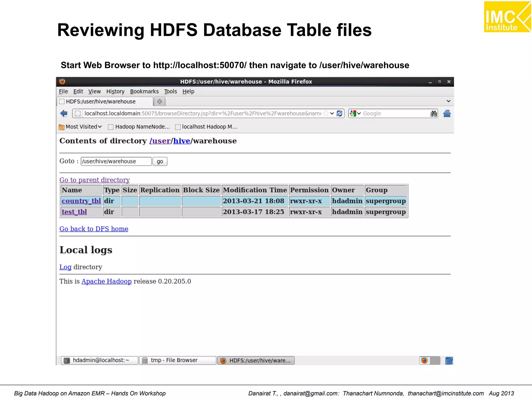Click the supergroup cell in the test_tbl row
532x399 pixels.
click(386, 212)
